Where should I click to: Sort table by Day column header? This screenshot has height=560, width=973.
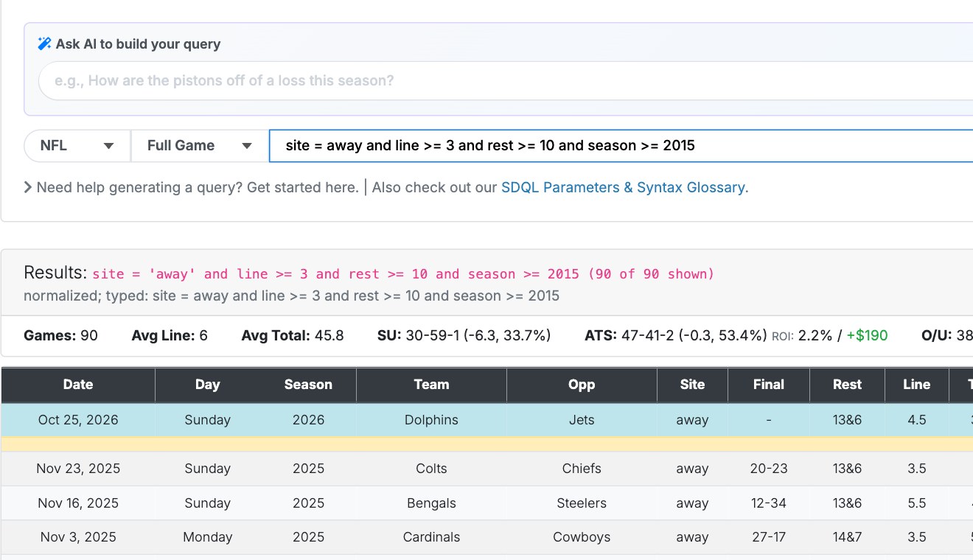pyautogui.click(x=208, y=385)
